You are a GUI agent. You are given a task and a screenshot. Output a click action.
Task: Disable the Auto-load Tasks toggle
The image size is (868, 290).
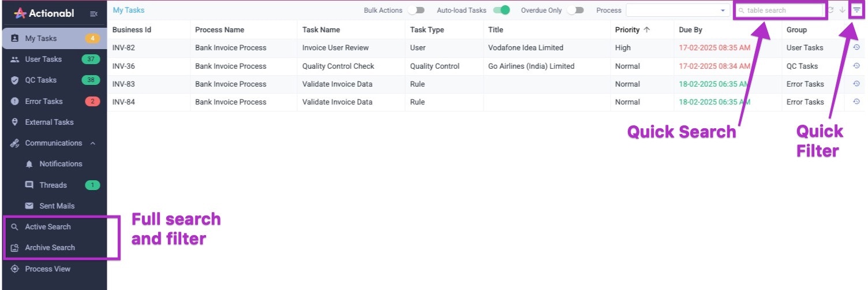[x=502, y=10]
